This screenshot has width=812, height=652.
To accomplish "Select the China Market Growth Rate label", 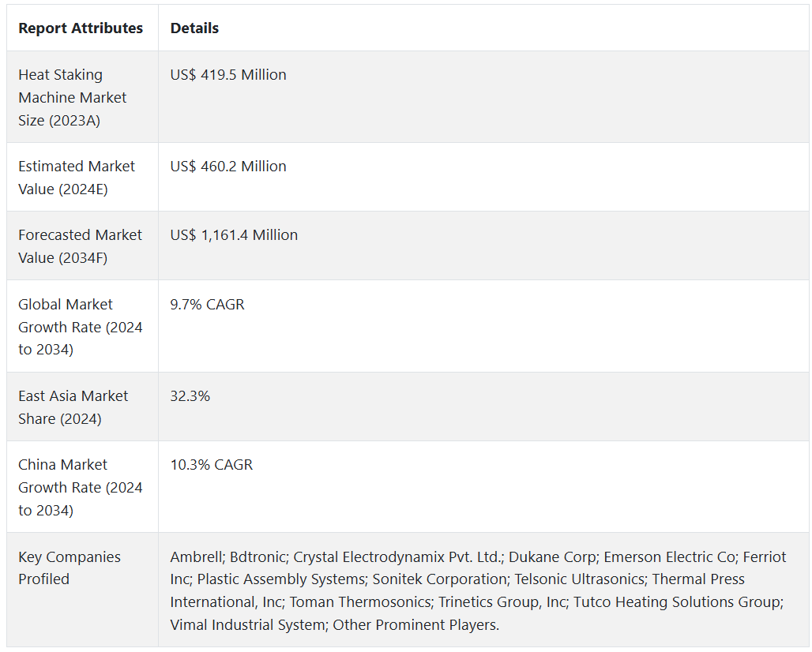I will (80, 487).
